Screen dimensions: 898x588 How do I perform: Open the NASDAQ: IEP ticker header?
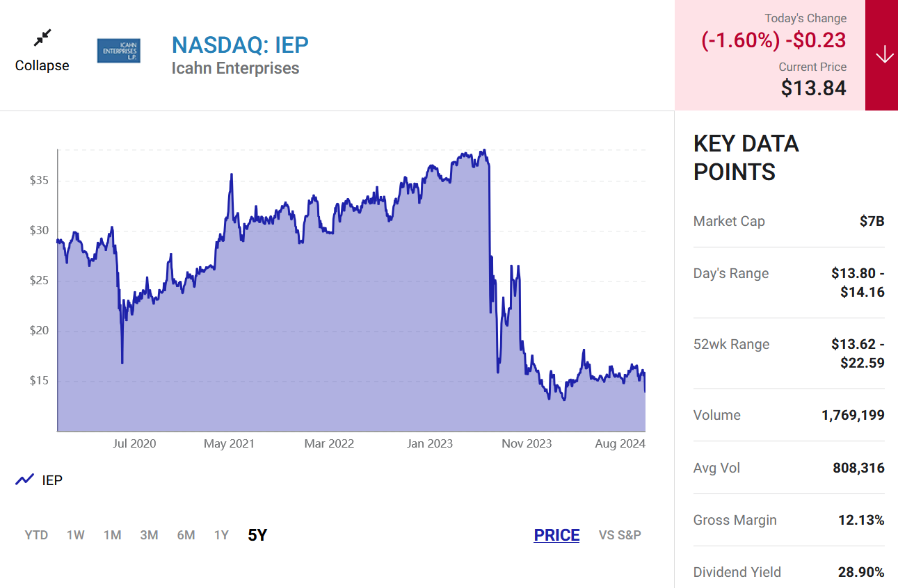239,44
